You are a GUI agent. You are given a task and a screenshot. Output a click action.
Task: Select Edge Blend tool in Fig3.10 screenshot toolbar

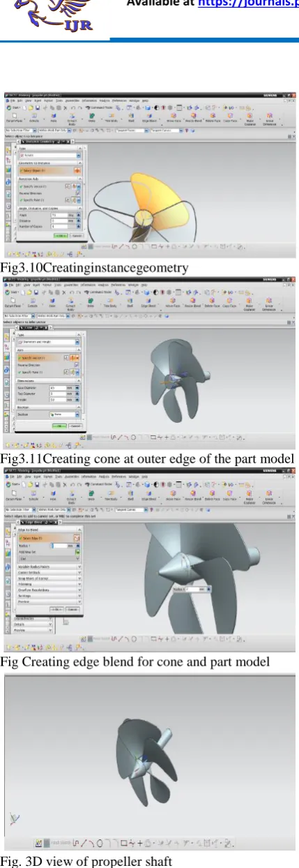[x=149, y=117]
